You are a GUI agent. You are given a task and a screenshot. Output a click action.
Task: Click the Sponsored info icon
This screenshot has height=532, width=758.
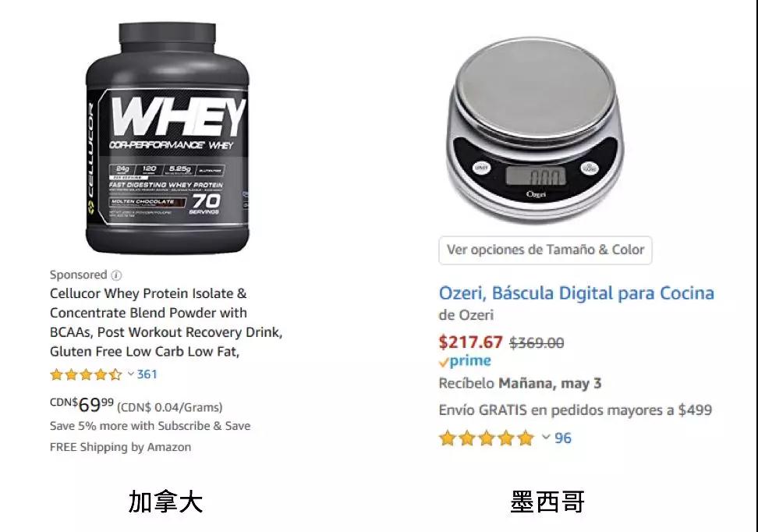[x=116, y=275]
